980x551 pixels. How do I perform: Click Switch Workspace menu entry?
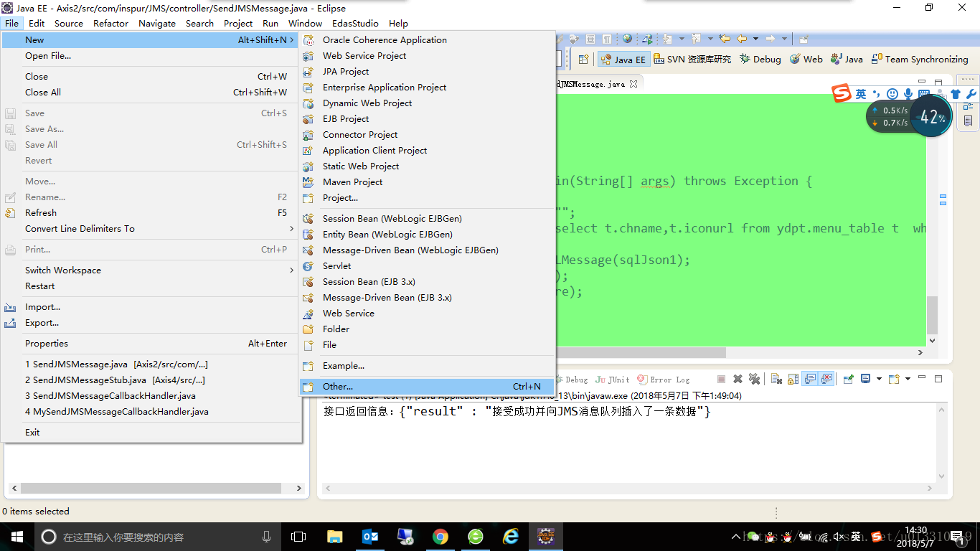tap(151, 270)
